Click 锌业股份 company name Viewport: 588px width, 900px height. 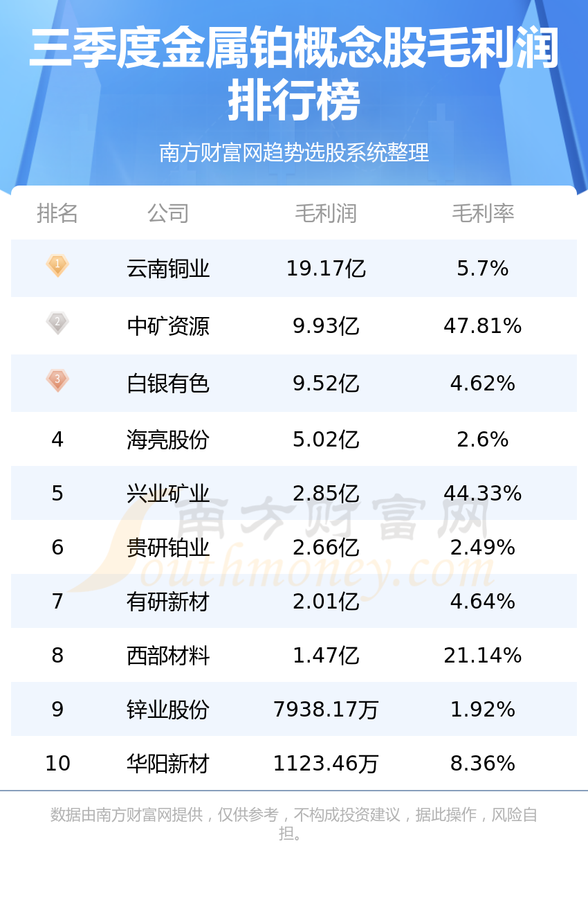tap(168, 710)
